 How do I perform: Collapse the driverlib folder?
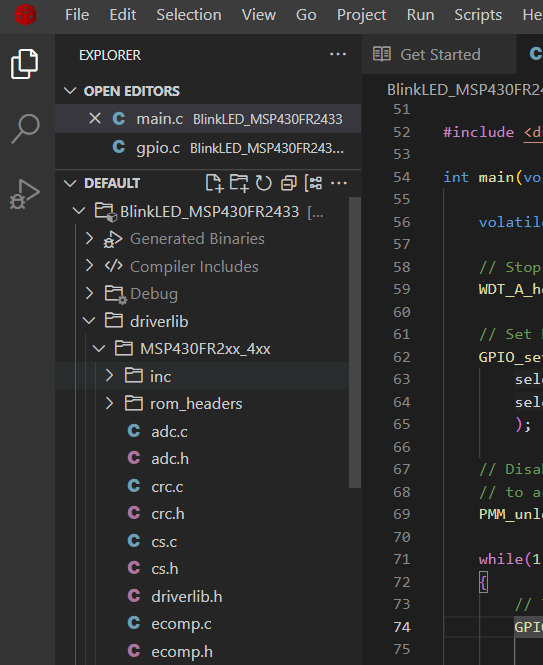point(89,321)
